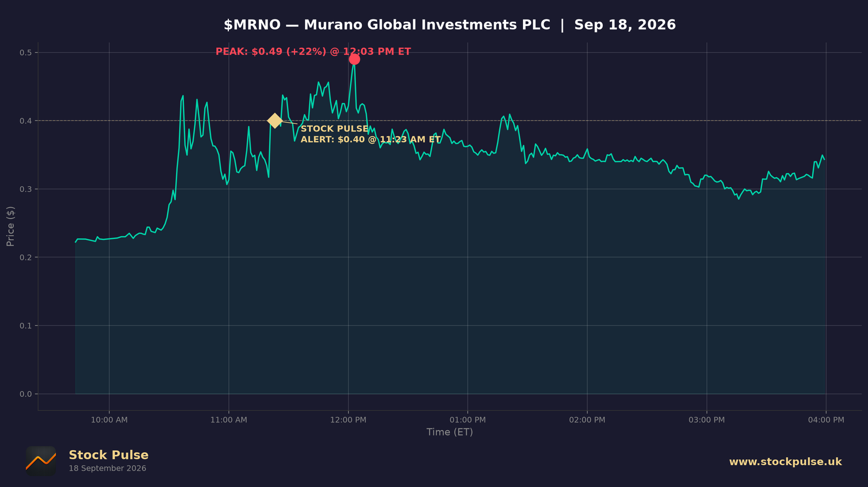This screenshot has width=868, height=487.
Task: Click the 02:00 PM x-axis label
Action: tap(587, 420)
